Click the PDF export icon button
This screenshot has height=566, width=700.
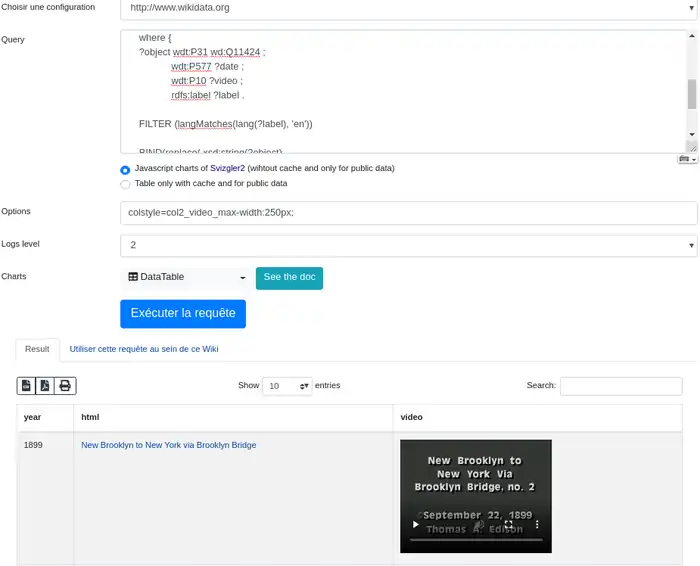click(x=46, y=386)
